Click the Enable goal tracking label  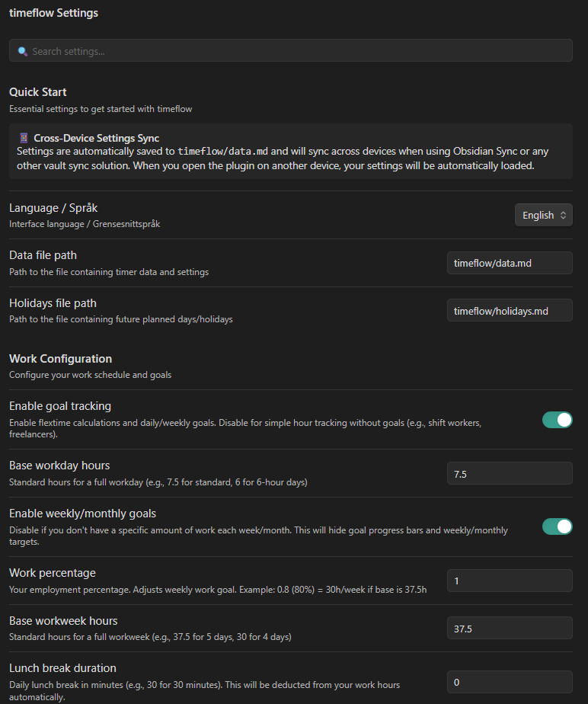pos(60,406)
